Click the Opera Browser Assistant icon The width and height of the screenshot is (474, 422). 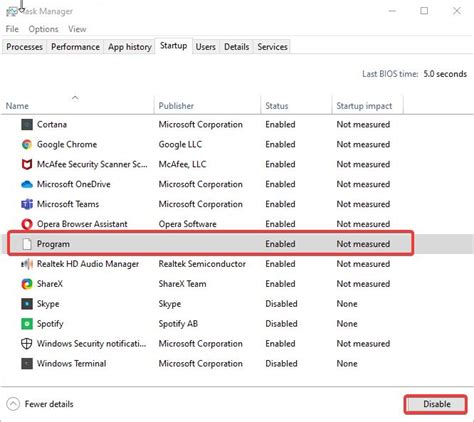(27, 224)
